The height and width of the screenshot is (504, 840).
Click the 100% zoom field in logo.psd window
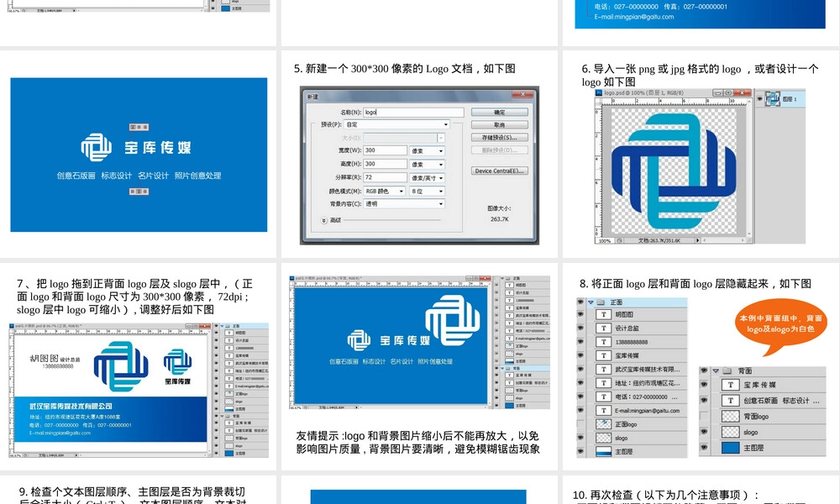coord(605,241)
